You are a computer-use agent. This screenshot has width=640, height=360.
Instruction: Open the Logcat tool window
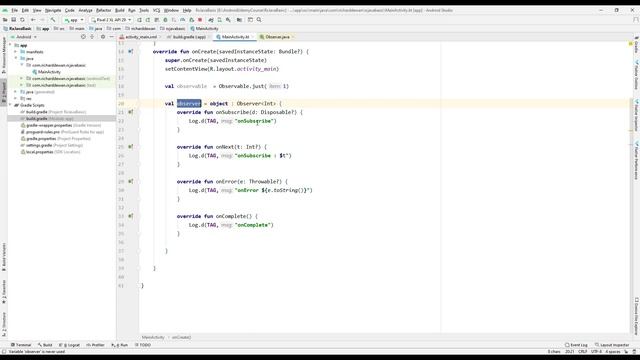(69, 345)
